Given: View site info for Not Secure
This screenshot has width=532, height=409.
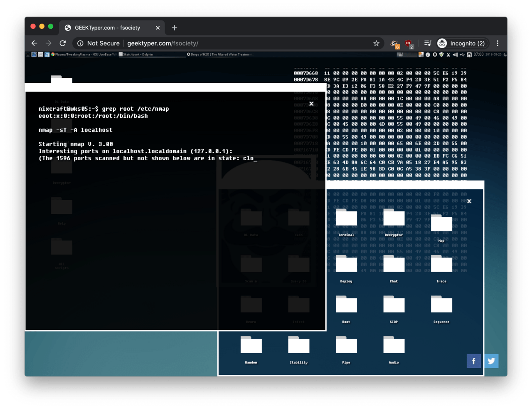Looking at the screenshot, I should 99,43.
